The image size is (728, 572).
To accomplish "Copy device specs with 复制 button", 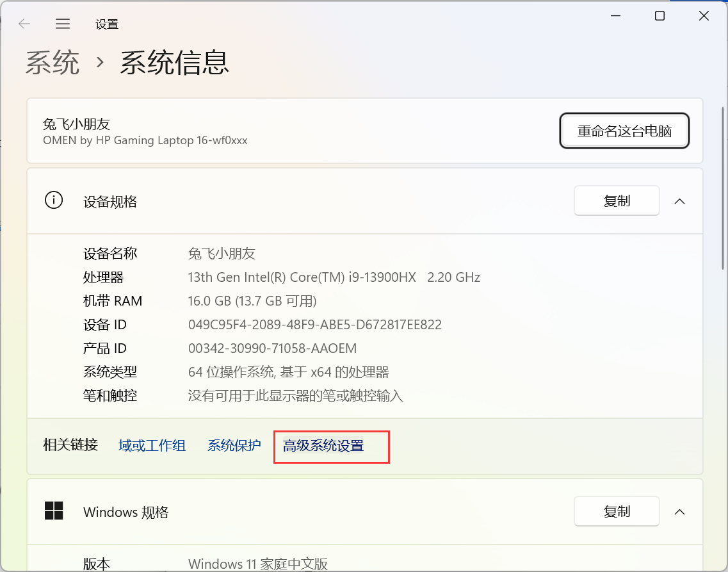I will click(x=617, y=200).
